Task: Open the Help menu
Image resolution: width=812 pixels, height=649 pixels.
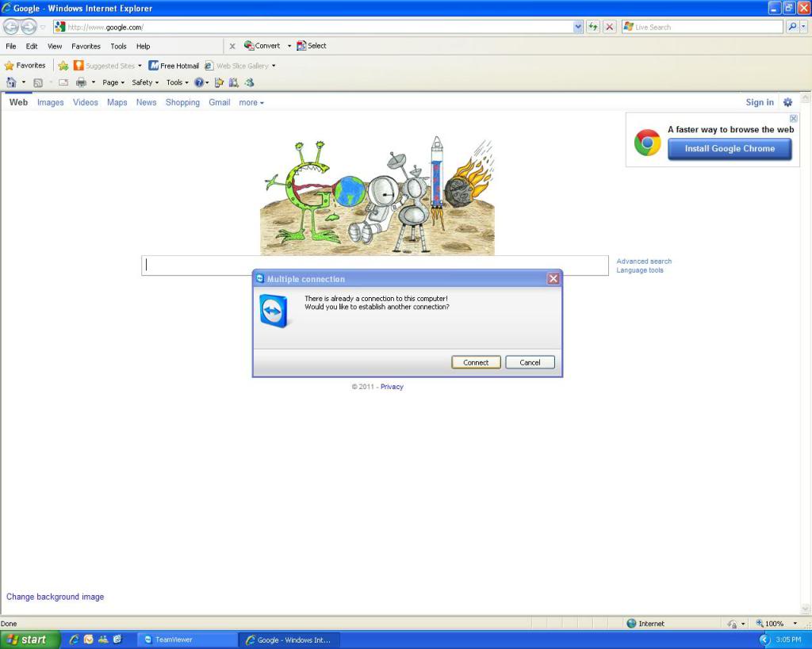Action: [x=143, y=46]
